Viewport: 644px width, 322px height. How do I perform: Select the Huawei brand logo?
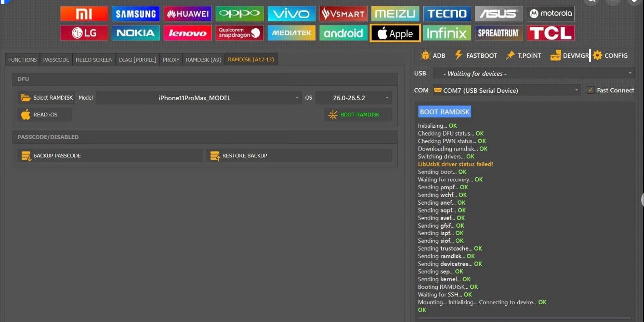click(188, 14)
